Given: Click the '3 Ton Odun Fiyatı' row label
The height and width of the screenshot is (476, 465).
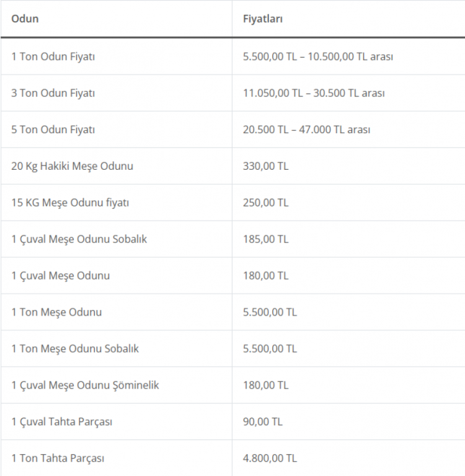Looking at the screenshot, I should tap(53, 93).
